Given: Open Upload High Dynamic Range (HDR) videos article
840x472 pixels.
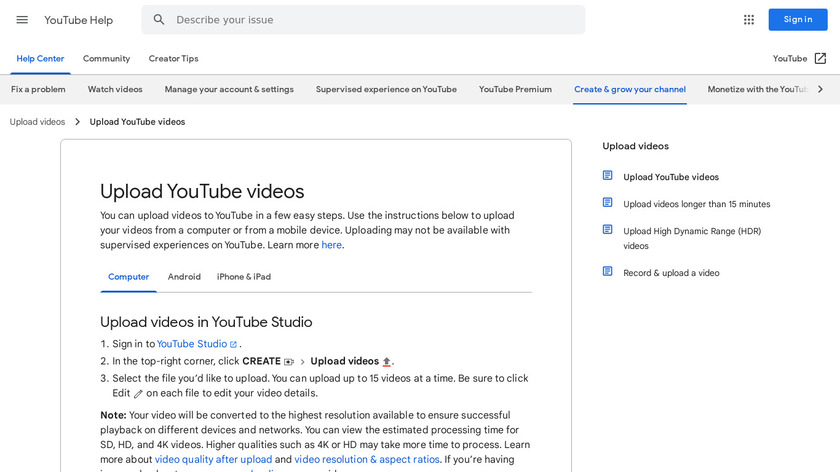Looking at the screenshot, I should click(692, 238).
